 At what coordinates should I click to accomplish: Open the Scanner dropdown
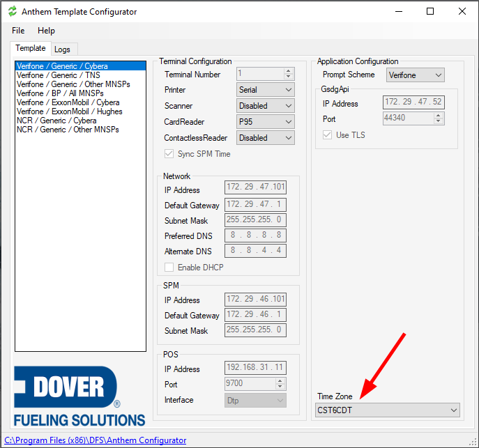click(x=266, y=106)
